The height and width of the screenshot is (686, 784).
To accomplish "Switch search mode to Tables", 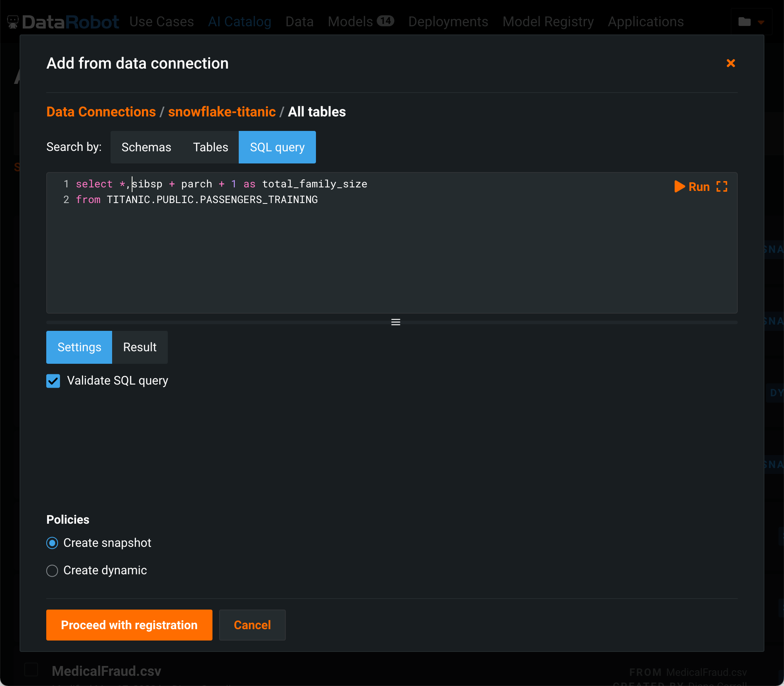I will coord(211,147).
